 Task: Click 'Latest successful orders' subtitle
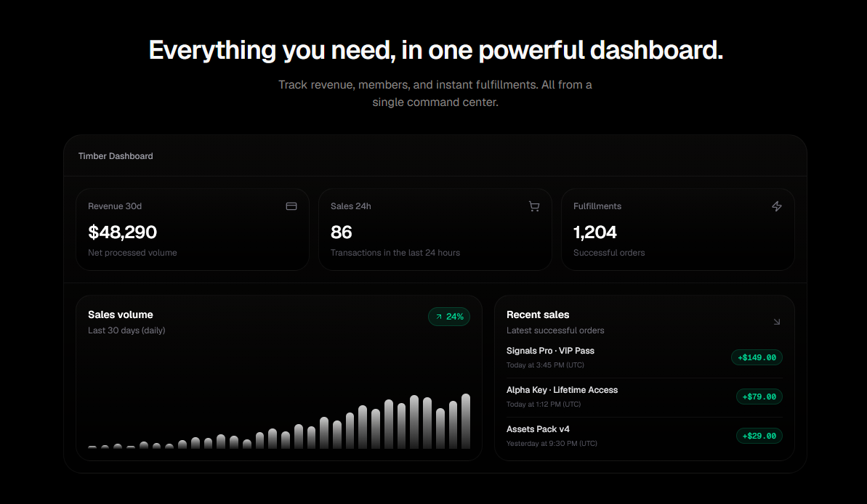point(555,330)
